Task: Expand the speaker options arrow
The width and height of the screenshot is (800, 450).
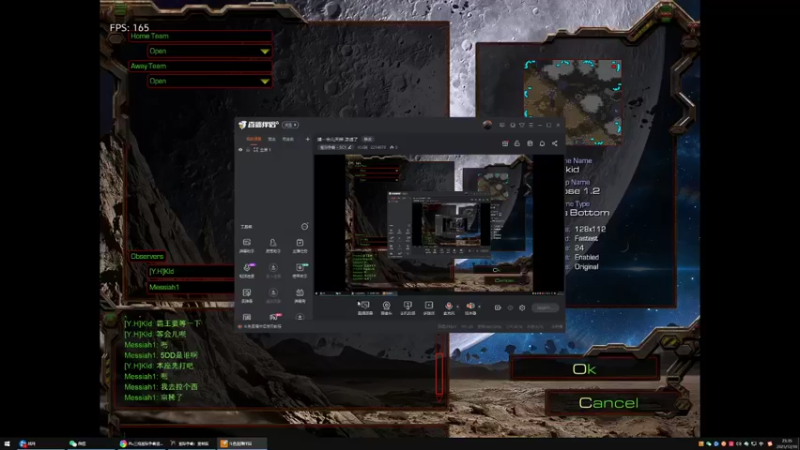Action: click(x=480, y=307)
